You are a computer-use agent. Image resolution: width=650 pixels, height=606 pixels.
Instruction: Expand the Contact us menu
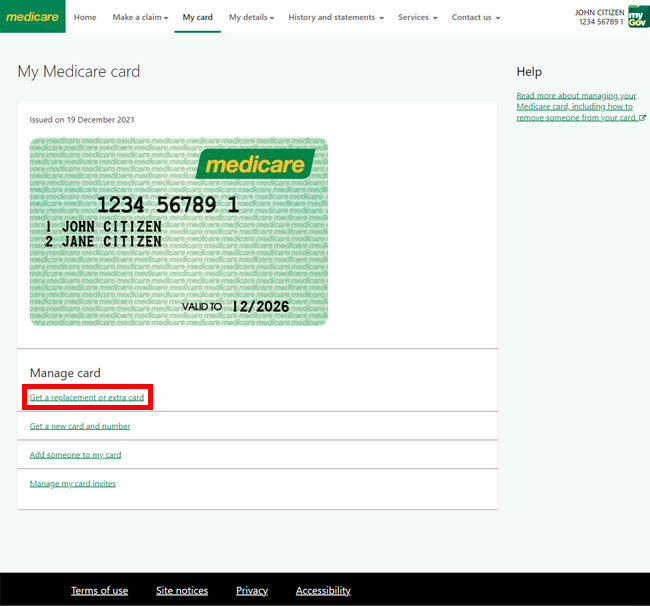click(x=475, y=17)
